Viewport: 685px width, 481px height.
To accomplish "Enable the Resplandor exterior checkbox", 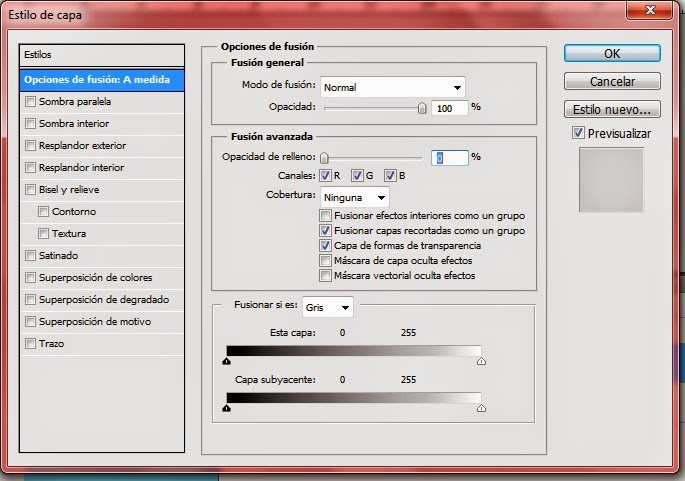I will point(30,145).
